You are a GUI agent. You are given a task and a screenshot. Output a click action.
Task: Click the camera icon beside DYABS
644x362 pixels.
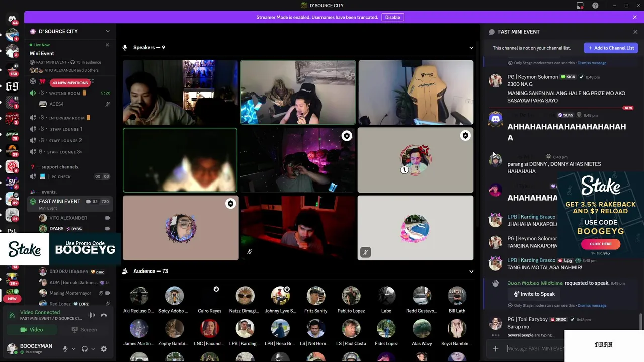click(108, 229)
